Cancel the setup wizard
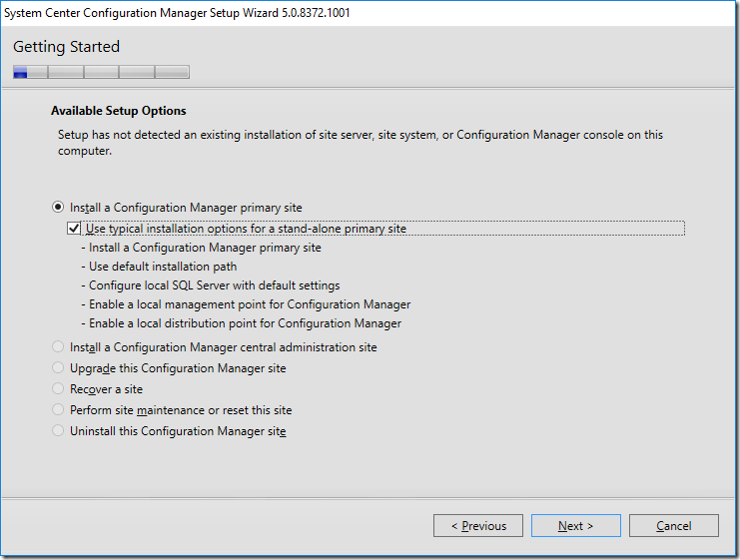 [x=674, y=525]
